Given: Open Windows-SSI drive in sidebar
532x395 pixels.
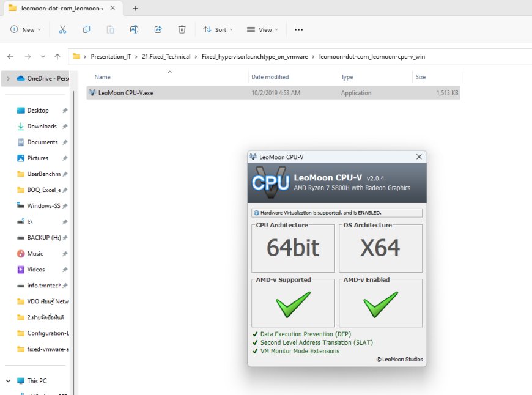Looking at the screenshot, I should point(44,206).
